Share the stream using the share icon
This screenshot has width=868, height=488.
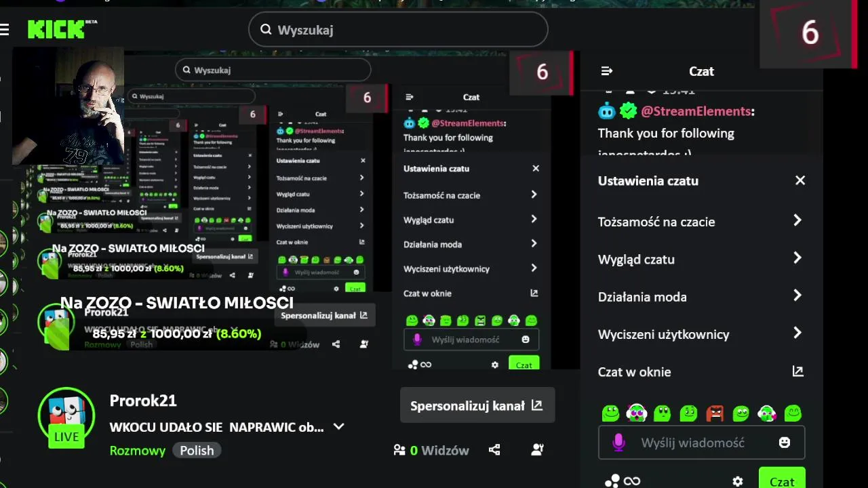[494, 449]
